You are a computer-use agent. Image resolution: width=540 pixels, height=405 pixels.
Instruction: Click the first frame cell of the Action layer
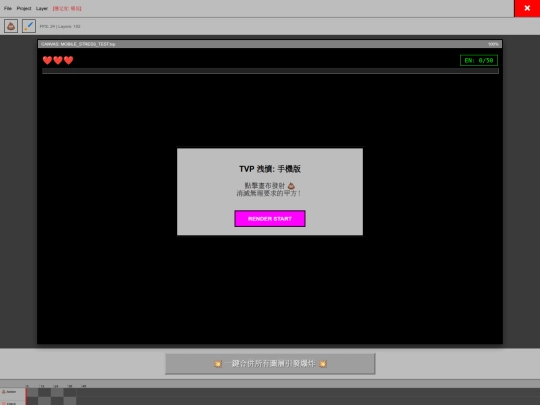coord(33,392)
